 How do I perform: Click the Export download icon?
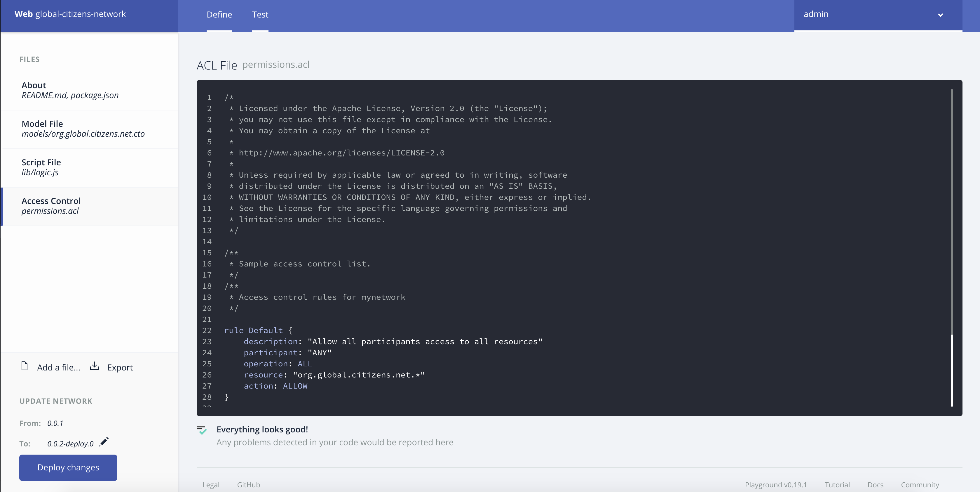[x=94, y=366]
